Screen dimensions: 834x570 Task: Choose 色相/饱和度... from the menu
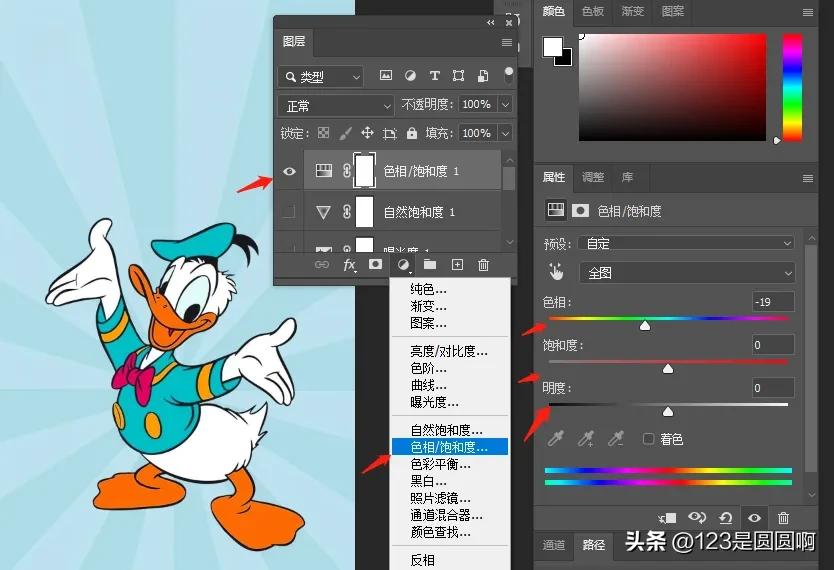click(x=449, y=447)
